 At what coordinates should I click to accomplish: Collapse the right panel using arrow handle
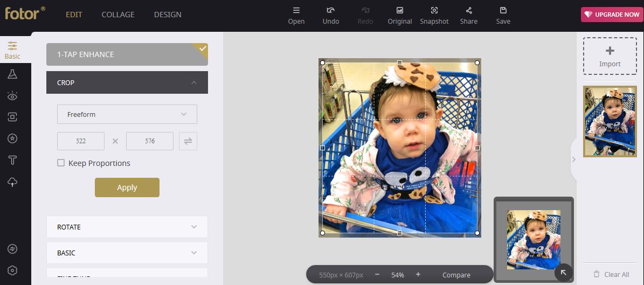[x=574, y=159]
